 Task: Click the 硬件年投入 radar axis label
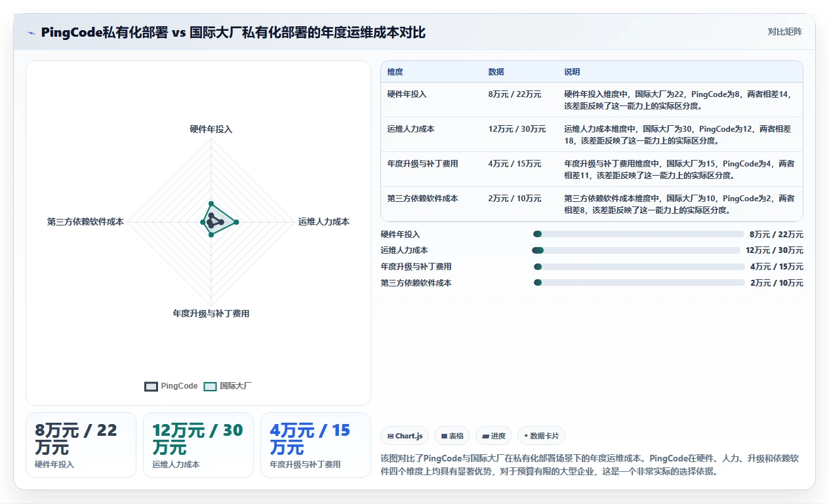click(x=211, y=129)
